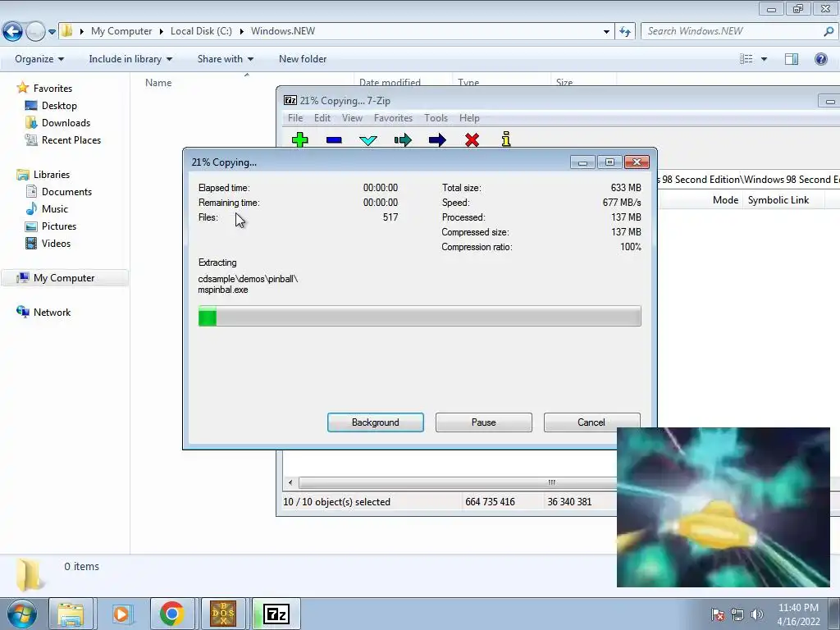Open Windows Media Player from the taskbar
Screen dimensions: 840x630
coord(121,614)
